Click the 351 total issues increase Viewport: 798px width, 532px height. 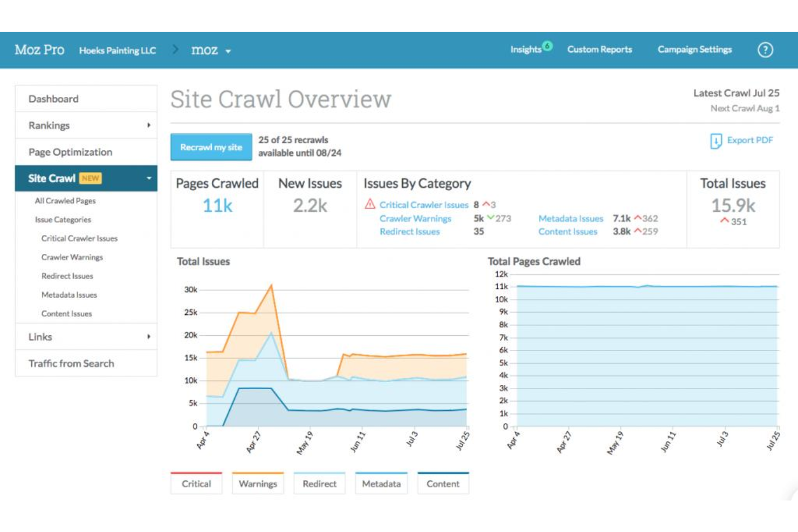tap(739, 222)
